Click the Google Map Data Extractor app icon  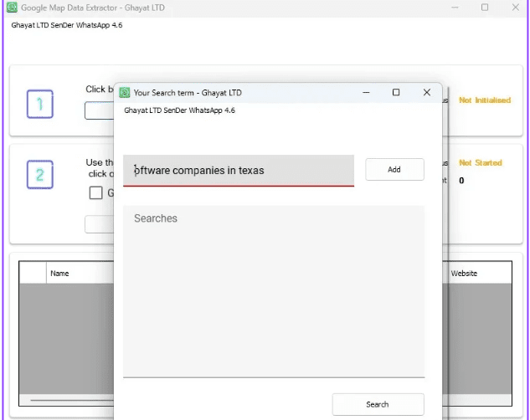pos(12,7)
